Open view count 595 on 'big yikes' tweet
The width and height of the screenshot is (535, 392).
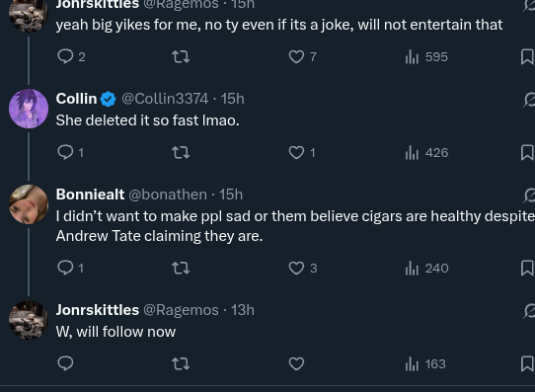(426, 56)
